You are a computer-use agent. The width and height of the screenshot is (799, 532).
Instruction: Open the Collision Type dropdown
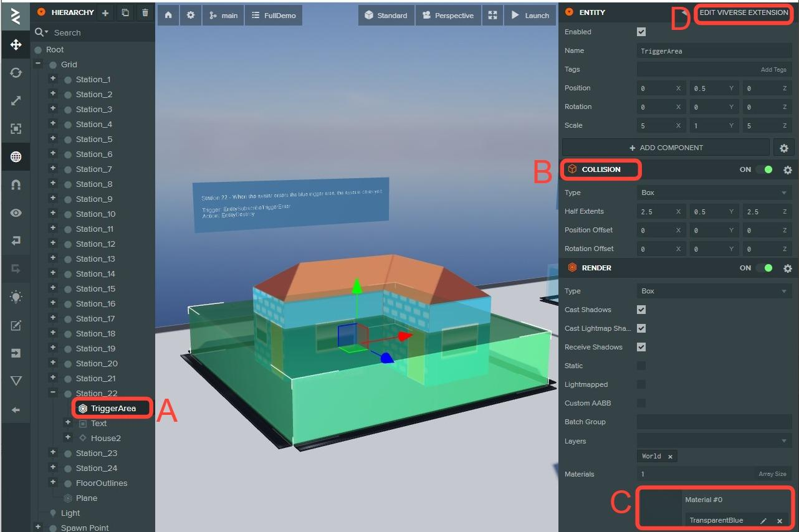(714, 192)
